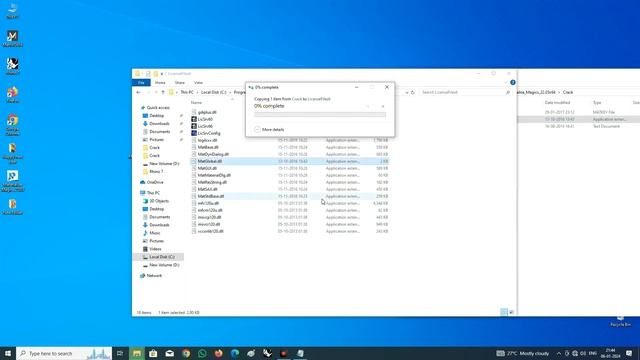Open File Explorer taskbar icon

[x=137, y=353]
